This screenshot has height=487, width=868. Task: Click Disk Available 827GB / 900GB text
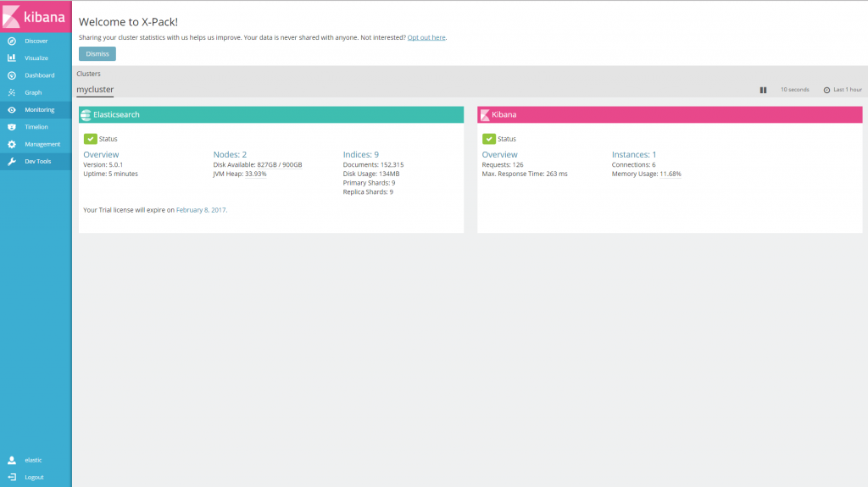(x=258, y=165)
